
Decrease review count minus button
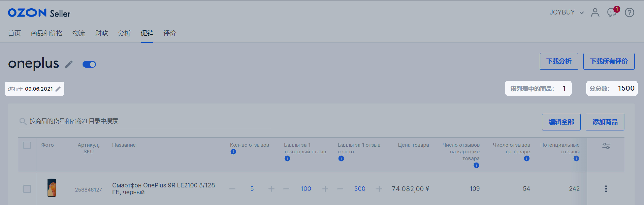[232, 189]
